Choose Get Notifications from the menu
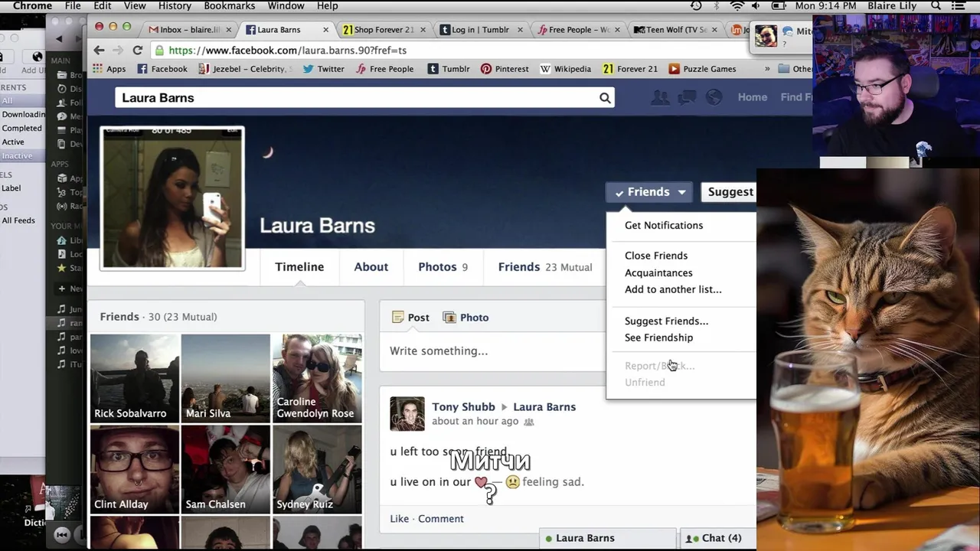 coord(664,226)
